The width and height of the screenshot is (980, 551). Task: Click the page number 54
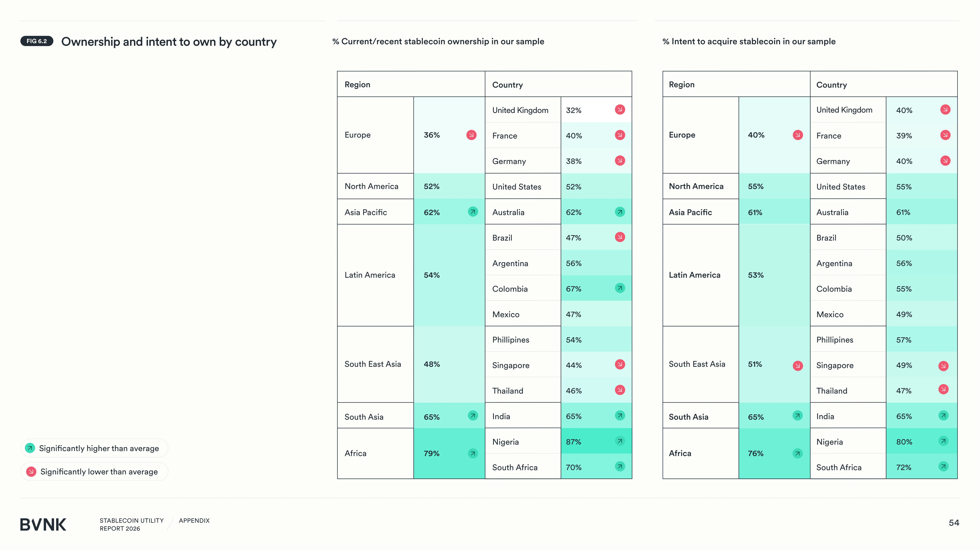tap(954, 523)
